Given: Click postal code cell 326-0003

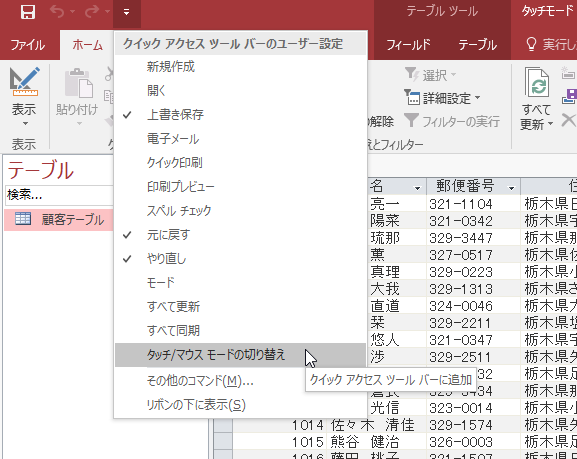Looking at the screenshot, I should 473,442.
